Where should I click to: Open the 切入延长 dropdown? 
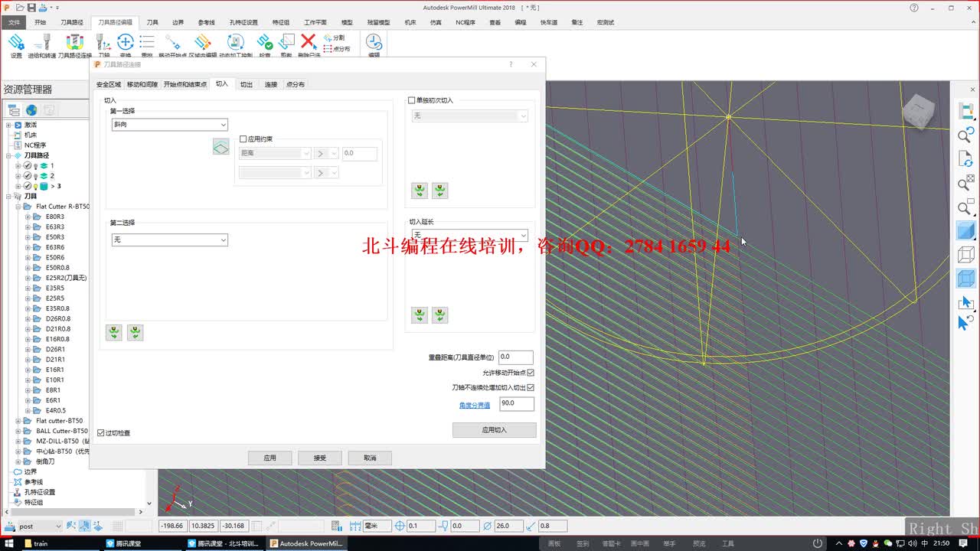469,235
